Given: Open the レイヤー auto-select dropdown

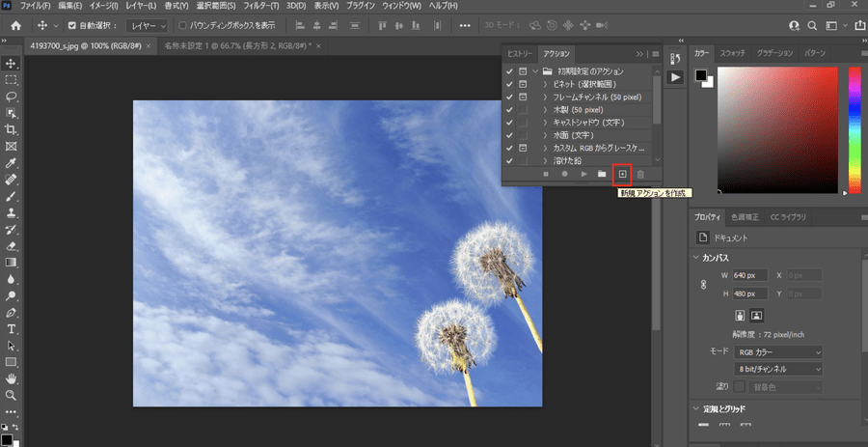Looking at the screenshot, I should pos(147,25).
